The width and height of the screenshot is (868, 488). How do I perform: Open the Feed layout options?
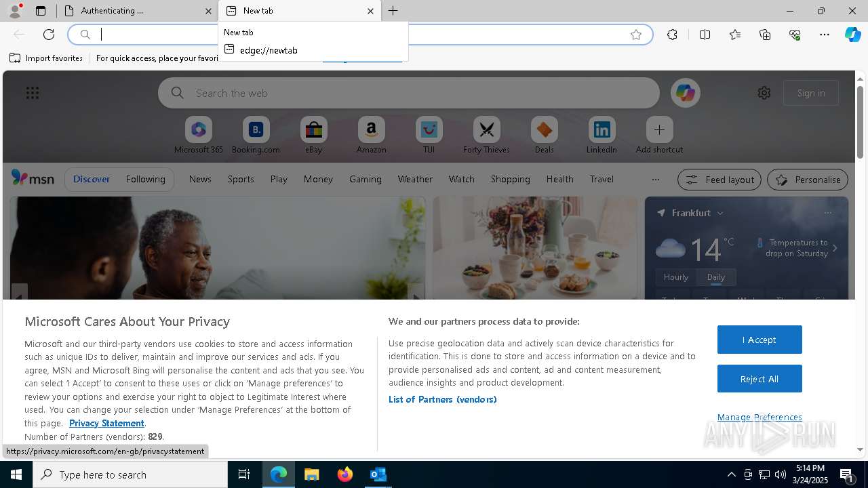pos(719,180)
